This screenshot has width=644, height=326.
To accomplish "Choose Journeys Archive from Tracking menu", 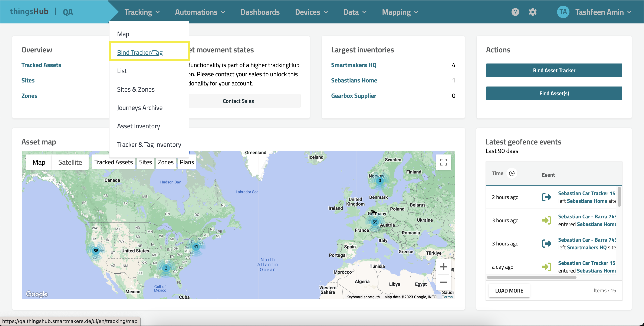I will coord(140,108).
